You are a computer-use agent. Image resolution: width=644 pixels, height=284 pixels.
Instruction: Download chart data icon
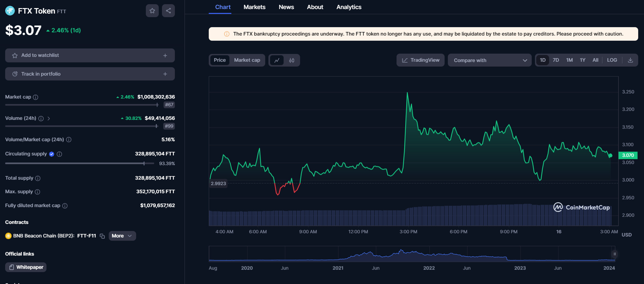[x=630, y=60]
